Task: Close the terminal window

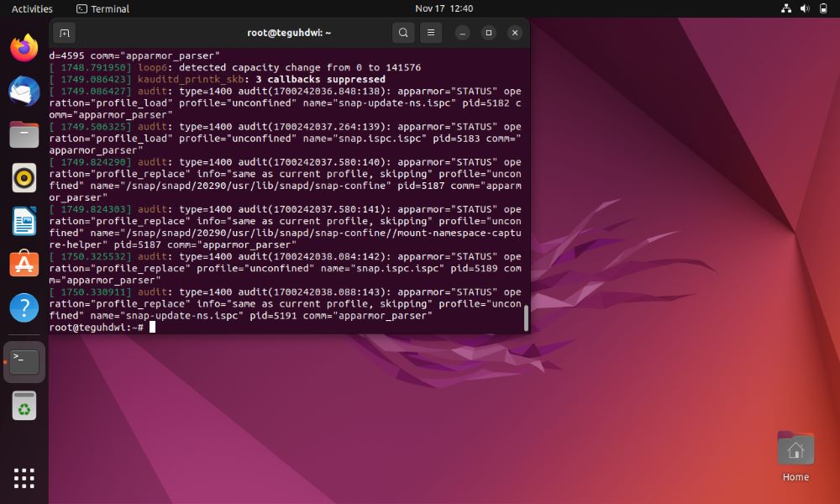Action: (515, 34)
